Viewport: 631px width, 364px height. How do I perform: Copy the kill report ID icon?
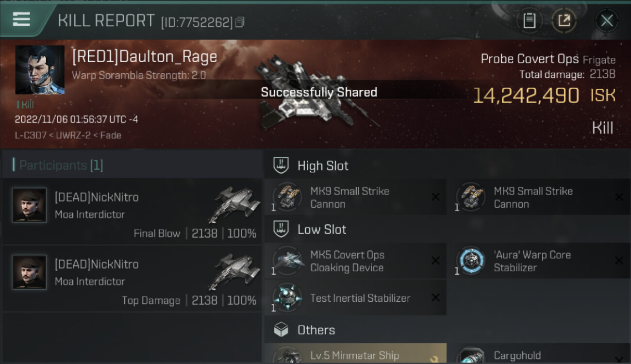click(240, 22)
